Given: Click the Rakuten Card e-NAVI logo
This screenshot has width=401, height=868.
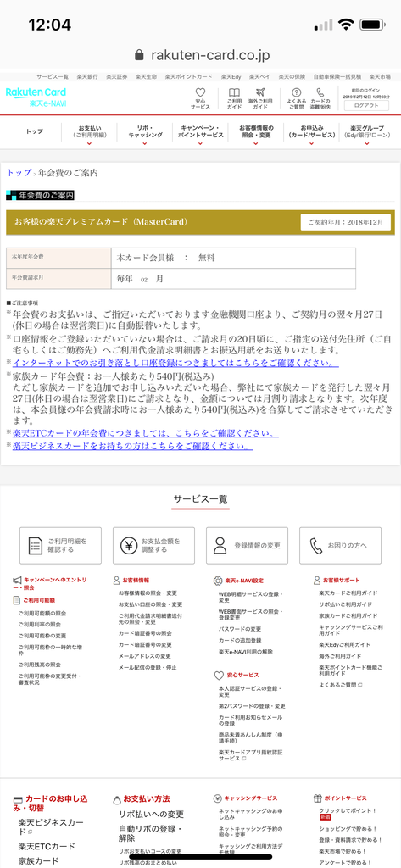Looking at the screenshot, I should click(x=36, y=97).
